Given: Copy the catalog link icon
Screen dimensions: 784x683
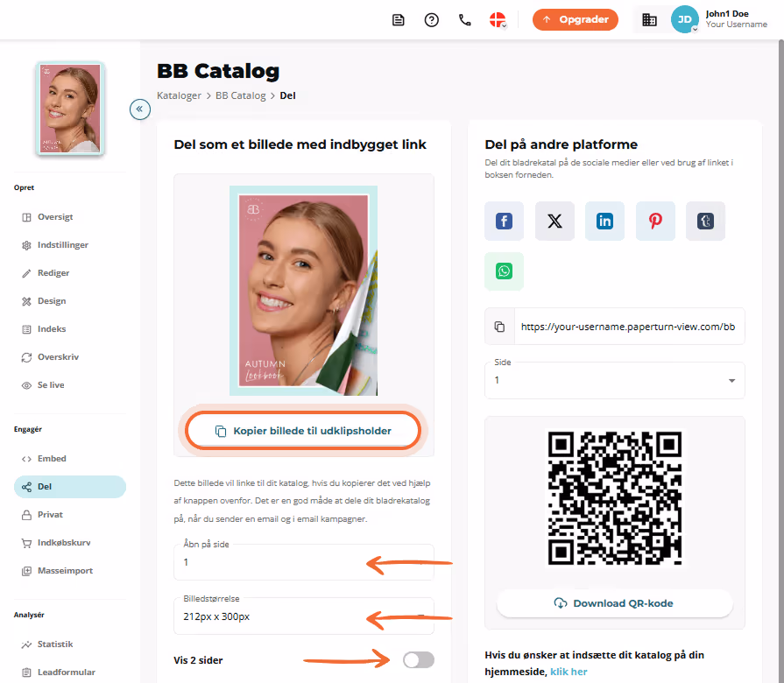Looking at the screenshot, I should tap(499, 327).
